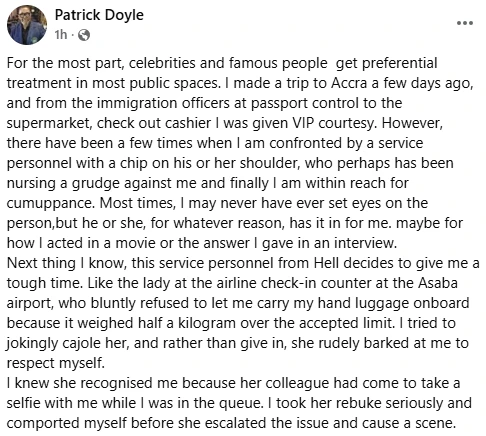Click the word kilogram in the post
Screen dimensions: 486x436
(207, 324)
